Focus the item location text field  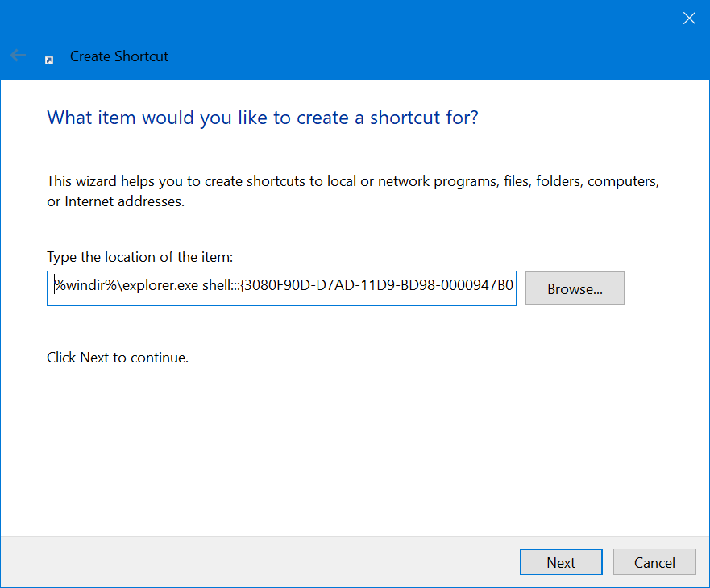coord(281,288)
